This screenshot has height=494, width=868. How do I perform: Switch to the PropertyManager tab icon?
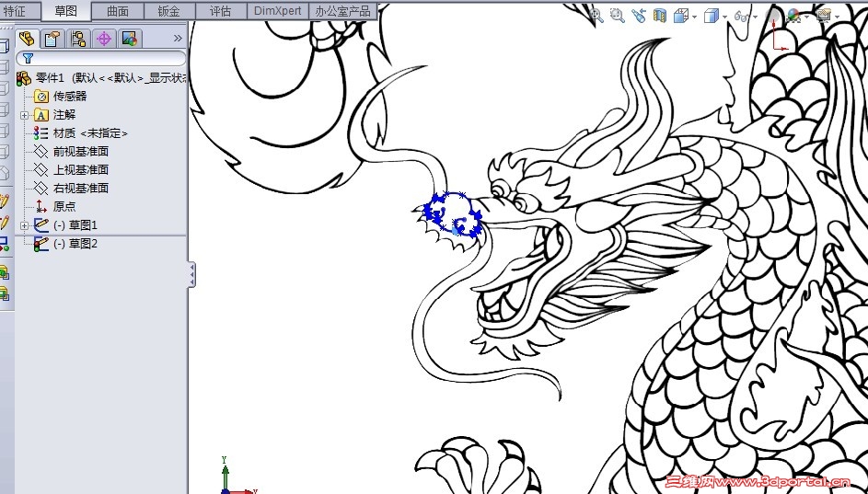[x=52, y=39]
